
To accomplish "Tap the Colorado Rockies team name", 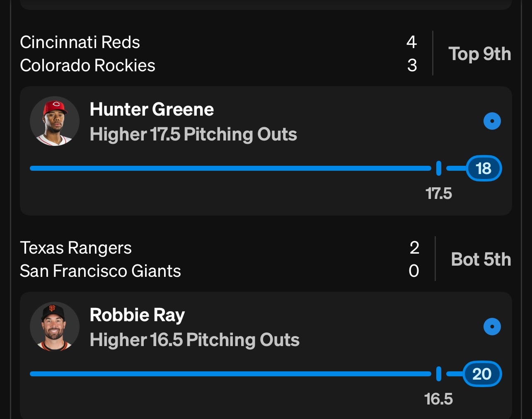I will tap(87, 65).
